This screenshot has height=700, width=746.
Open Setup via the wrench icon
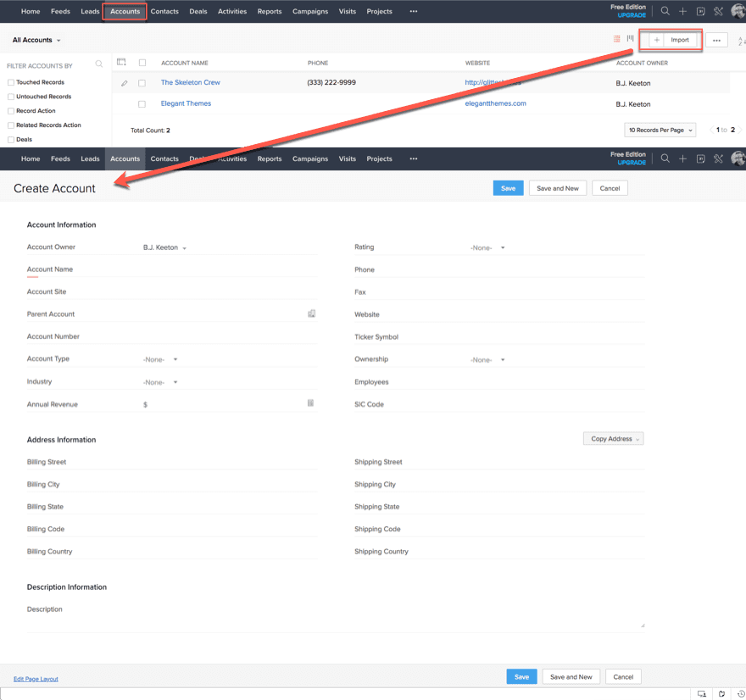tap(719, 11)
